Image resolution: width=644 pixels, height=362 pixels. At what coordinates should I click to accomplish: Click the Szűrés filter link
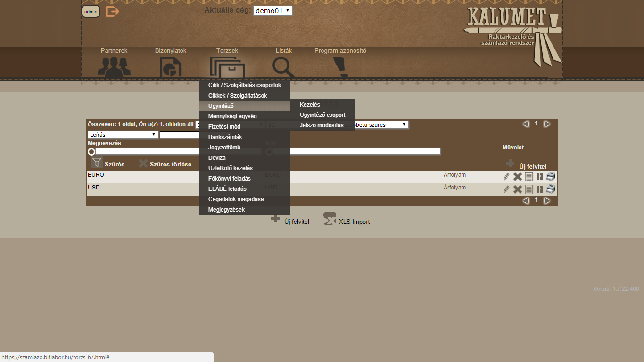click(115, 165)
